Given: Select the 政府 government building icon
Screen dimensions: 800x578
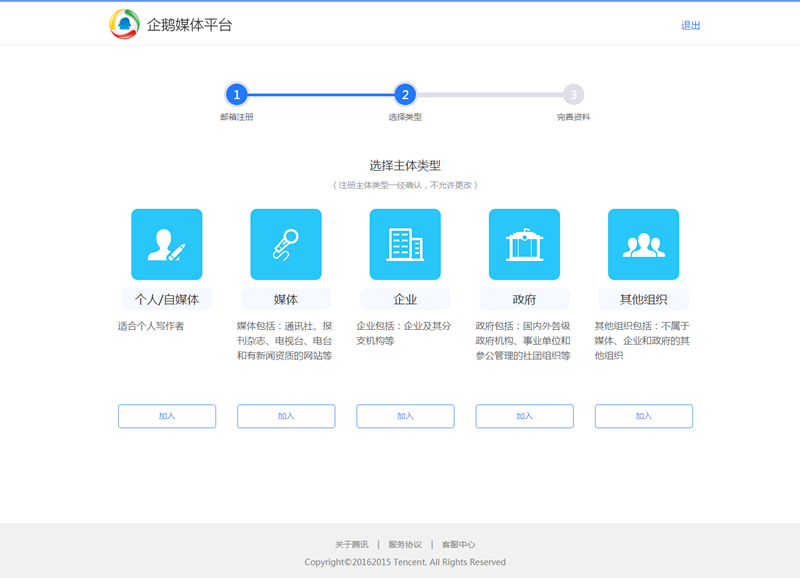Looking at the screenshot, I should pyautogui.click(x=523, y=243).
